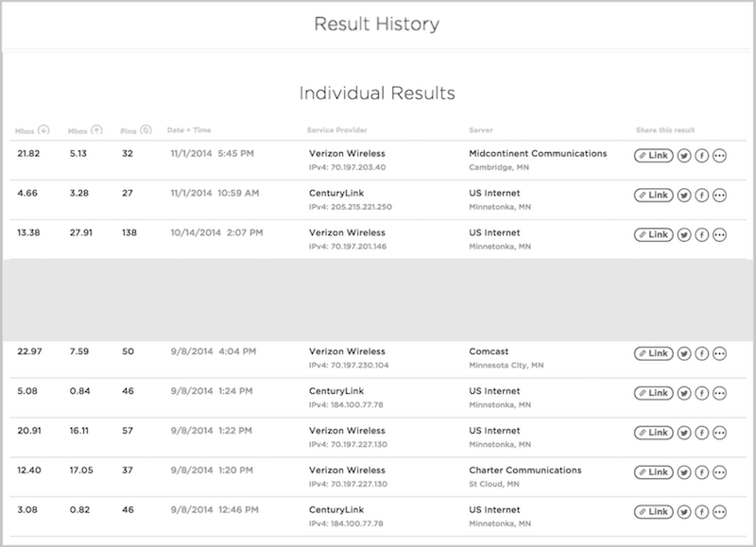
Task: Open more options for 9/8/2014 1:22 PM result
Action: click(x=720, y=433)
